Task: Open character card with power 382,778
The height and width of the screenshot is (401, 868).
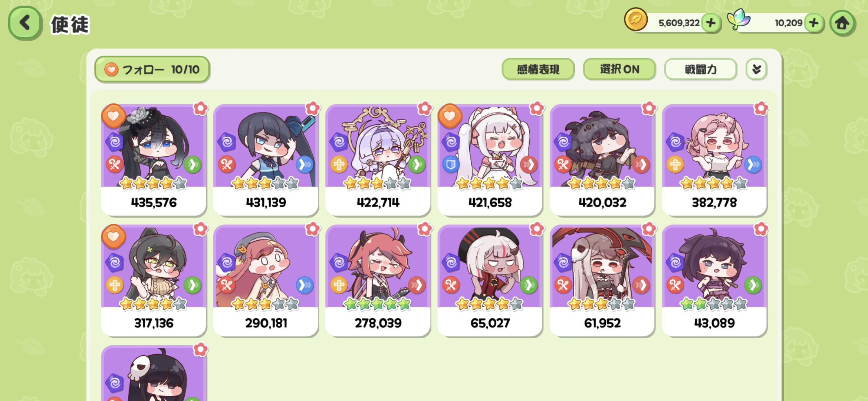Action: coord(714,160)
